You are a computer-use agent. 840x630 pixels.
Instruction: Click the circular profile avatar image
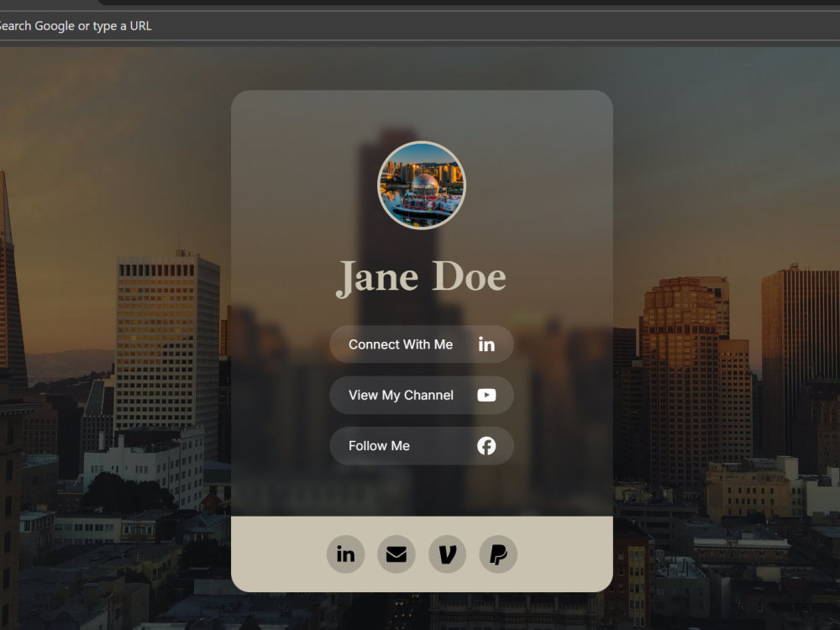click(x=422, y=186)
